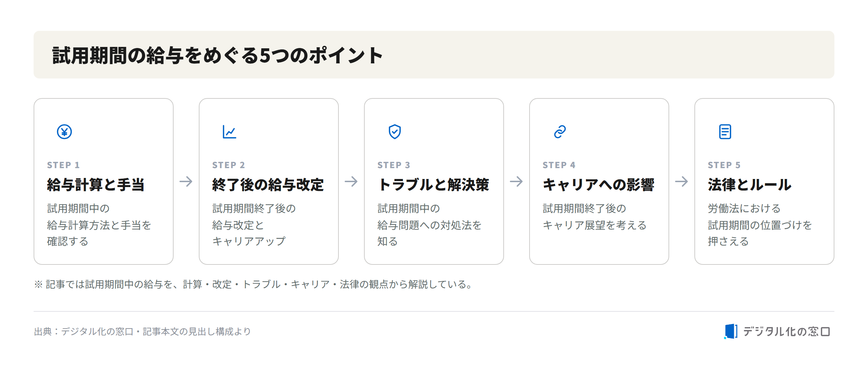868x372 pixels.
Task: Click the arrow between Step 4 and Step 5
Action: coord(681,181)
